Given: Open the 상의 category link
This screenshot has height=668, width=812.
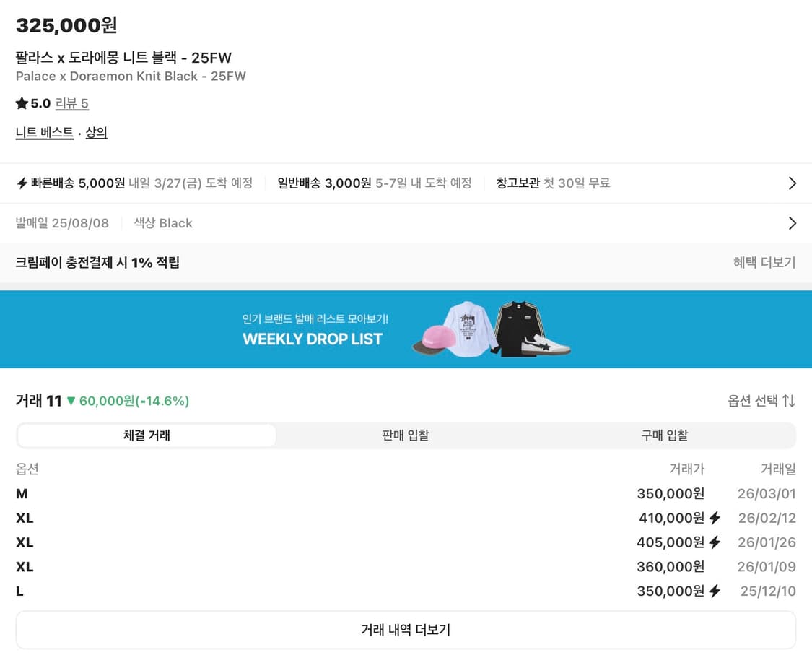Looking at the screenshot, I should pyautogui.click(x=96, y=132).
